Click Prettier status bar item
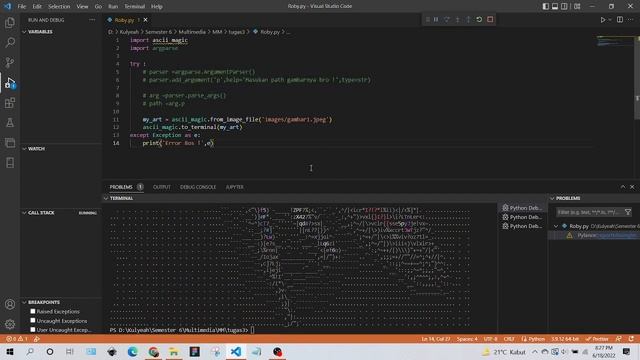Viewport: 640px width, 360px height. (597, 339)
